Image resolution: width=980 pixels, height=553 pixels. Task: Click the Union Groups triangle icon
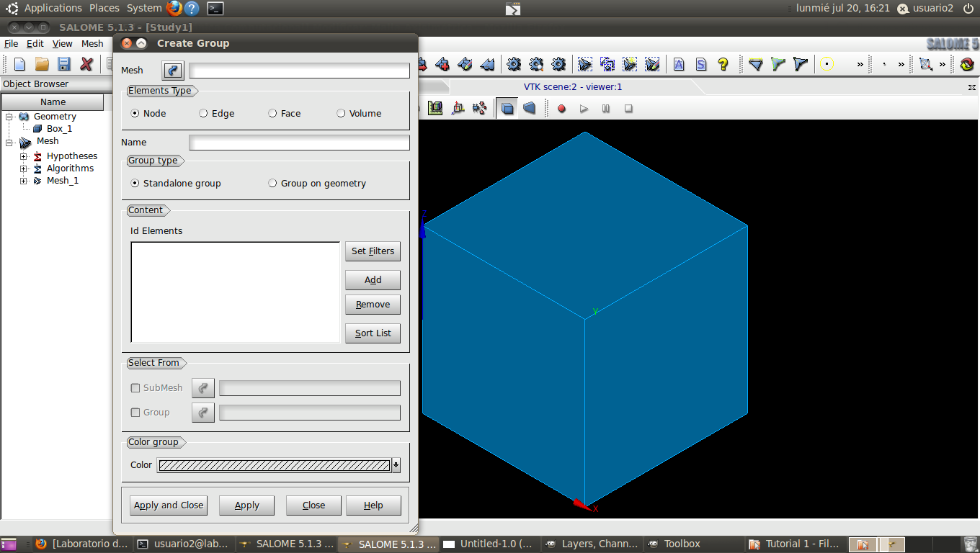point(755,64)
